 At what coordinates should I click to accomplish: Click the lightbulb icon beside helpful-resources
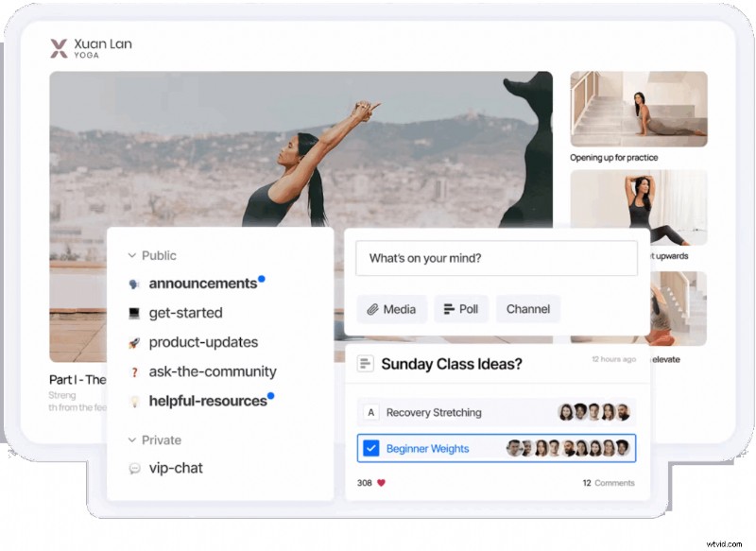pos(134,402)
